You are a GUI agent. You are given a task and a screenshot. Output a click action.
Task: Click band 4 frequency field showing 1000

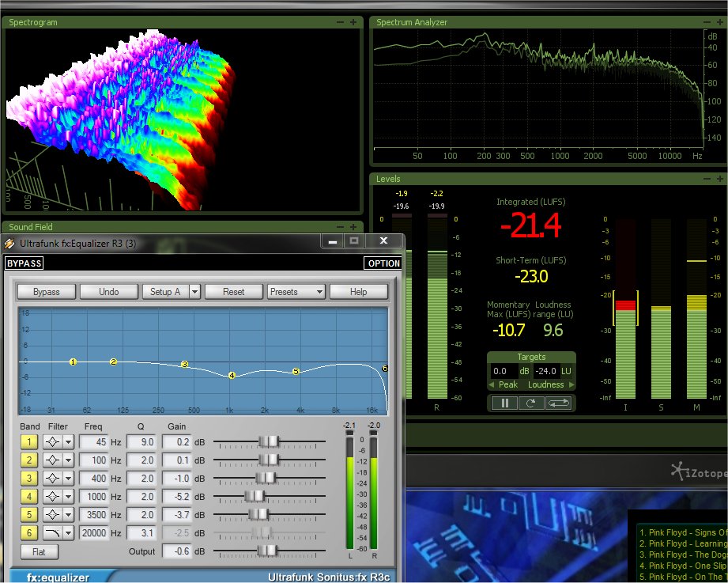[x=94, y=496]
